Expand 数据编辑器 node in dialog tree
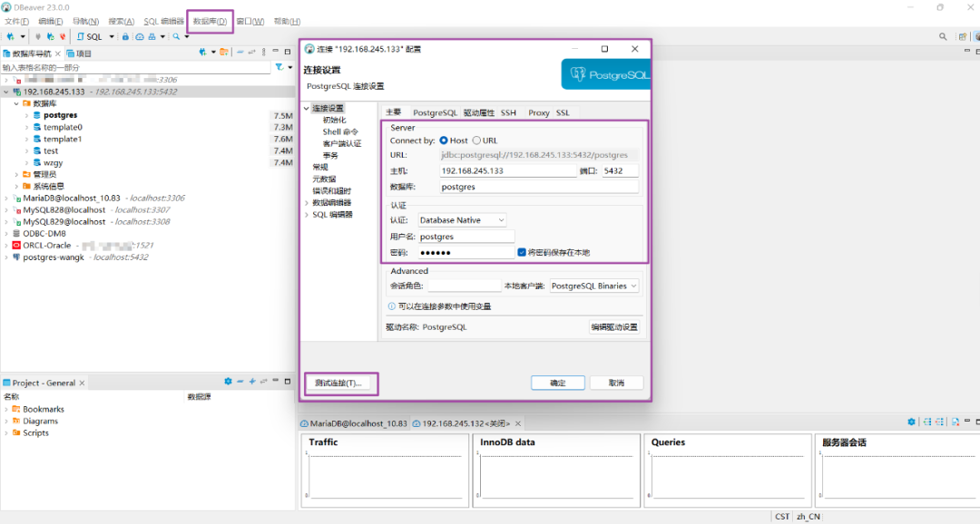The image size is (980, 524). tap(307, 202)
